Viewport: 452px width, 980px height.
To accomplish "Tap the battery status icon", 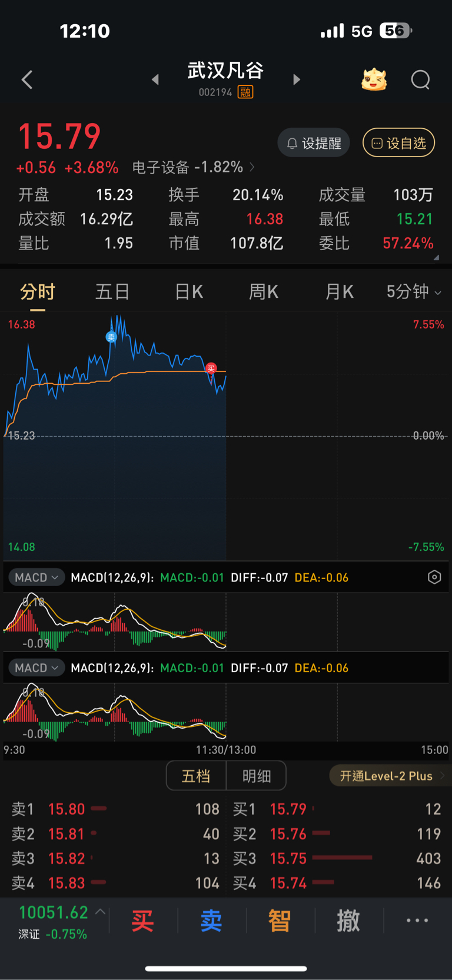I will (x=396, y=31).
